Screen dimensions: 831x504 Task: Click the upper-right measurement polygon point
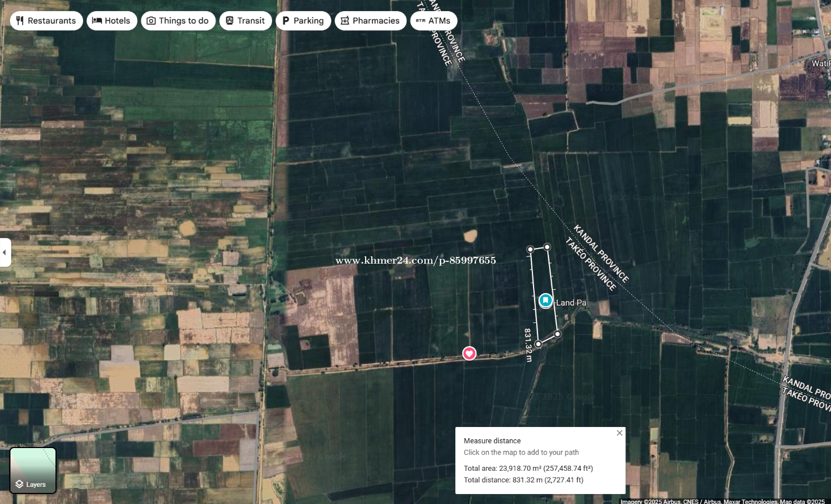click(547, 247)
